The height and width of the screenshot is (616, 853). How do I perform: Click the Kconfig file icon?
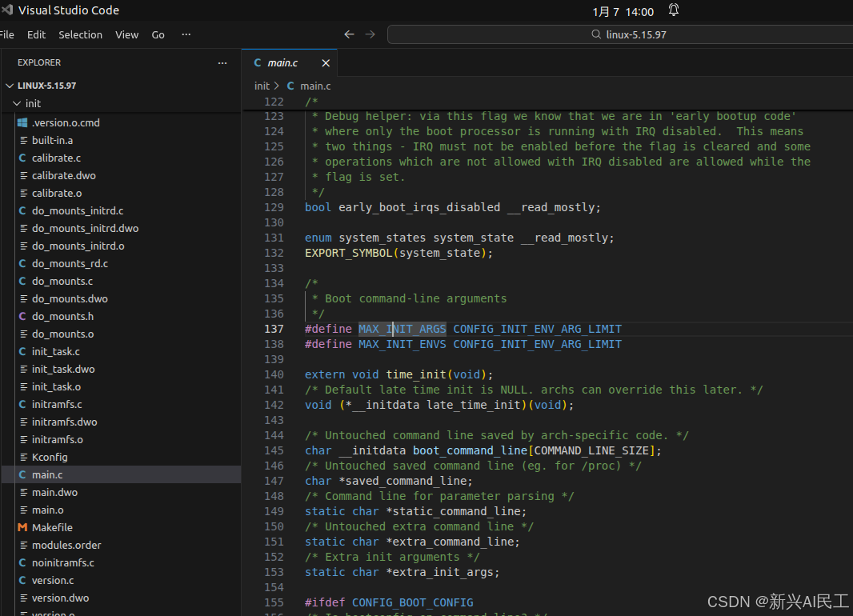pos(26,457)
